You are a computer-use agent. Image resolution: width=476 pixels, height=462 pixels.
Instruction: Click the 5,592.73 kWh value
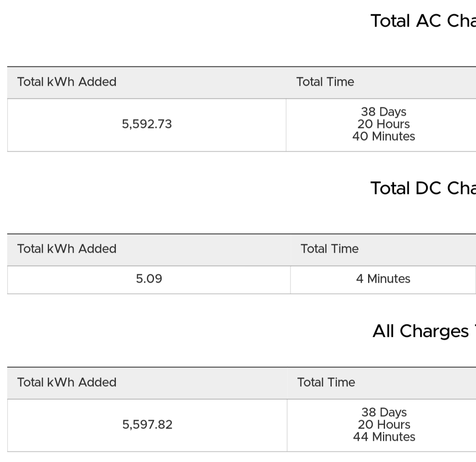coord(147,124)
